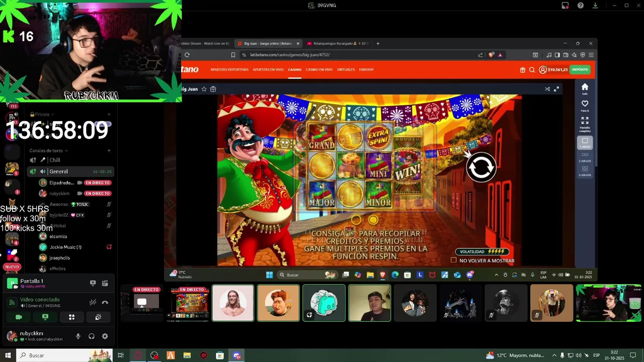The width and height of the screenshot is (644, 362).
Task: Favorite the Big Juan game star
Action: coord(204,89)
